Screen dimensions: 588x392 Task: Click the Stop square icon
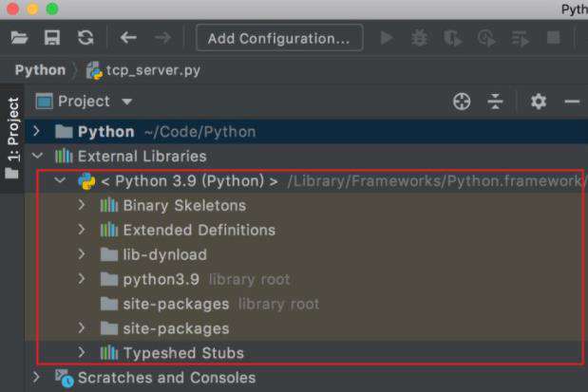tap(554, 38)
